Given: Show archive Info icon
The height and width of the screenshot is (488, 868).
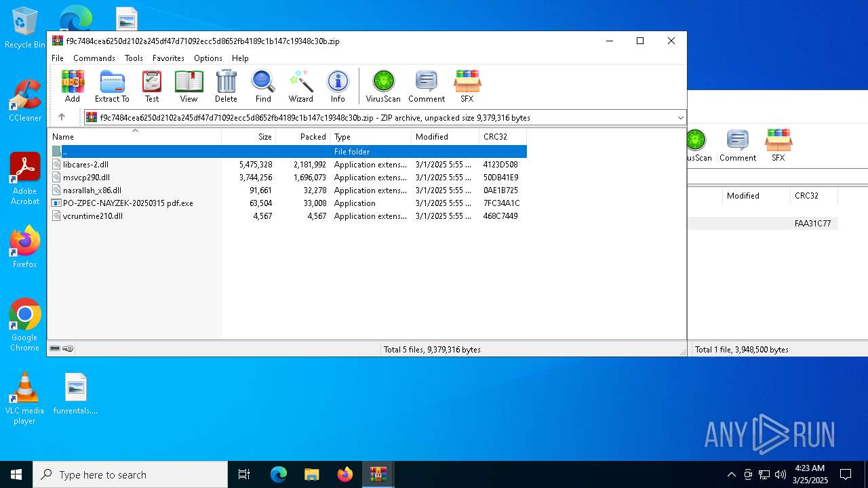Looking at the screenshot, I should pos(338,86).
